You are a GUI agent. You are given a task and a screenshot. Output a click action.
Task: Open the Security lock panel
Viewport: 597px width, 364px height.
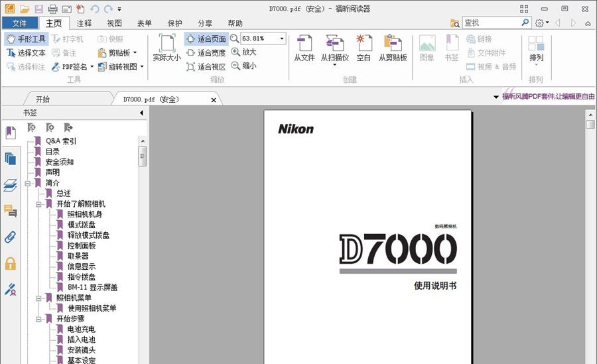point(10,263)
